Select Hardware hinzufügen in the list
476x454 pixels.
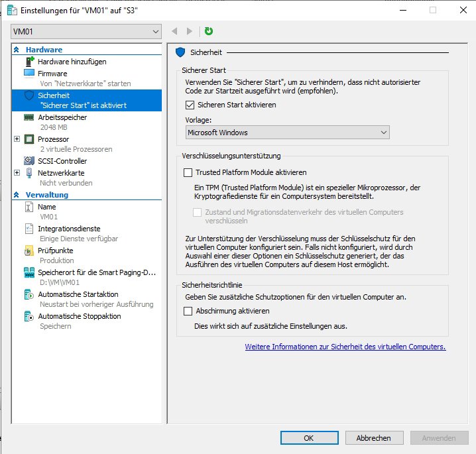(72, 62)
